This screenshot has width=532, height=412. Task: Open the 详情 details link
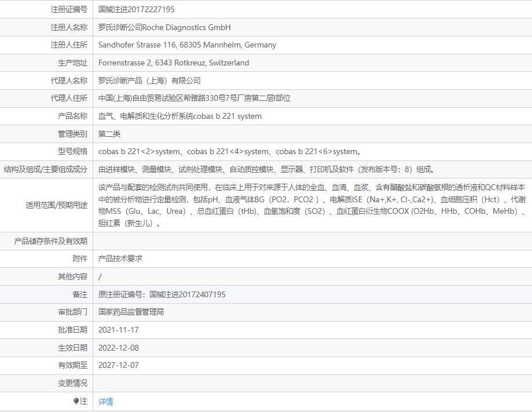coord(105,402)
